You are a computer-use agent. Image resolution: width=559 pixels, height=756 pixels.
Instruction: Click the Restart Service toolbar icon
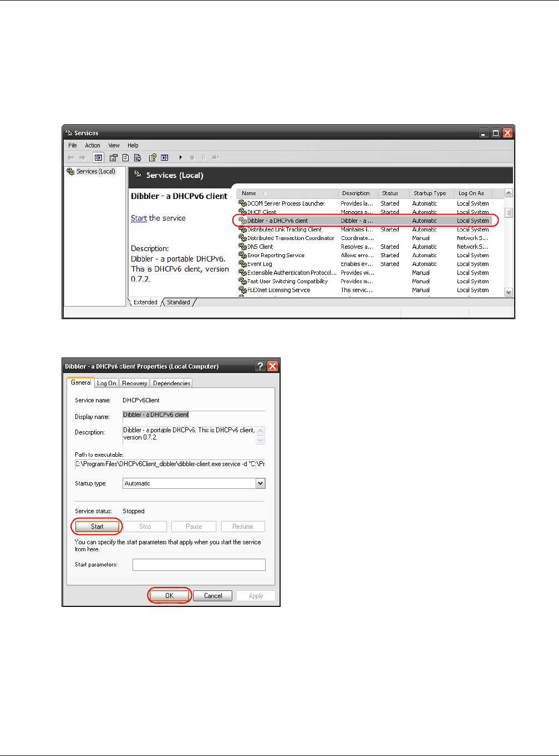point(216,157)
